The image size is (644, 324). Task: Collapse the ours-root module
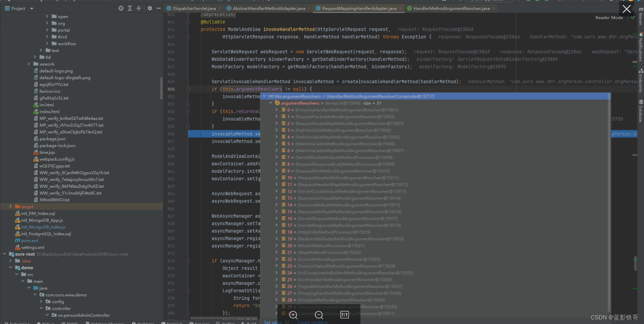(5, 254)
